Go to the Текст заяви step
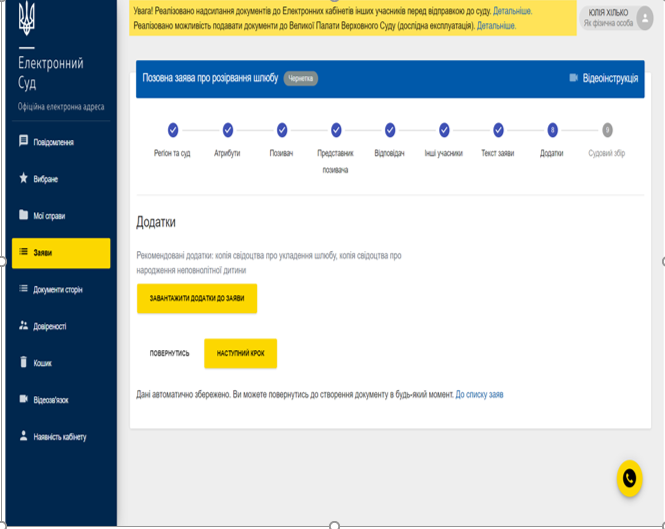The image size is (665, 529). [x=498, y=130]
